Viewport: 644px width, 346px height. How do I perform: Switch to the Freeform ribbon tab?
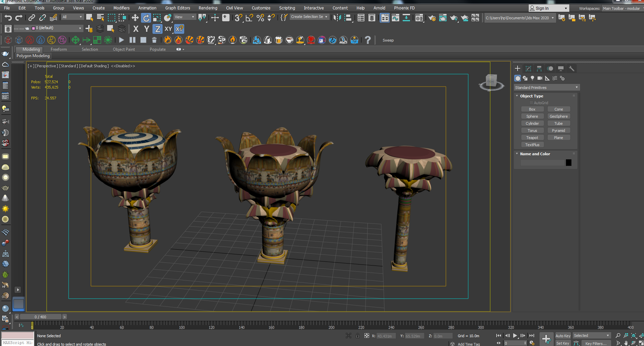coord(58,49)
